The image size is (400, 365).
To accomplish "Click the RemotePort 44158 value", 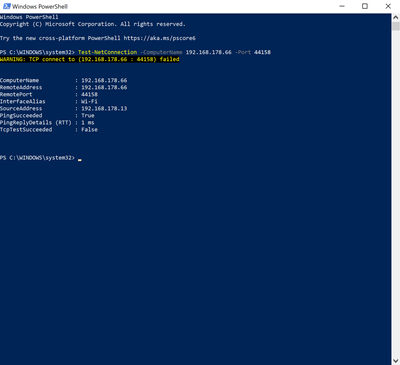I will [89, 95].
